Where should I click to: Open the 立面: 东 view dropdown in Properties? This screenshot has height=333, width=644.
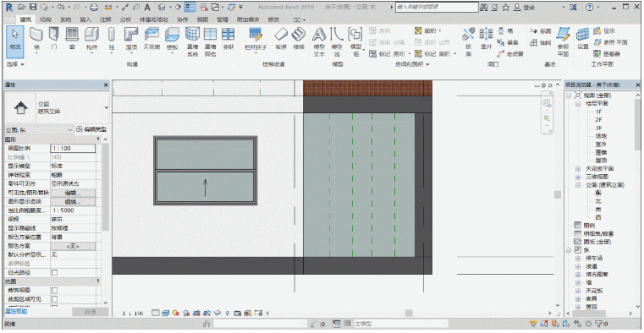[39, 129]
